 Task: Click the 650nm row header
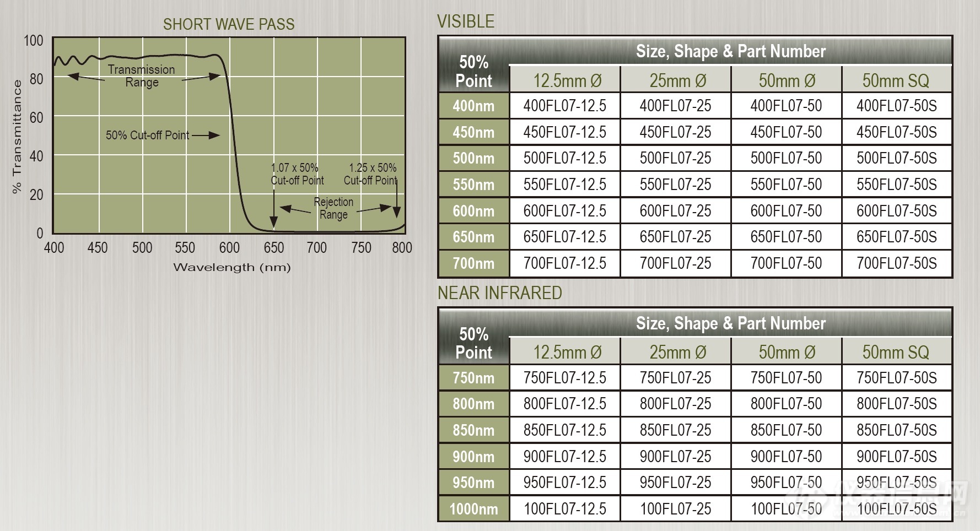pos(473,237)
